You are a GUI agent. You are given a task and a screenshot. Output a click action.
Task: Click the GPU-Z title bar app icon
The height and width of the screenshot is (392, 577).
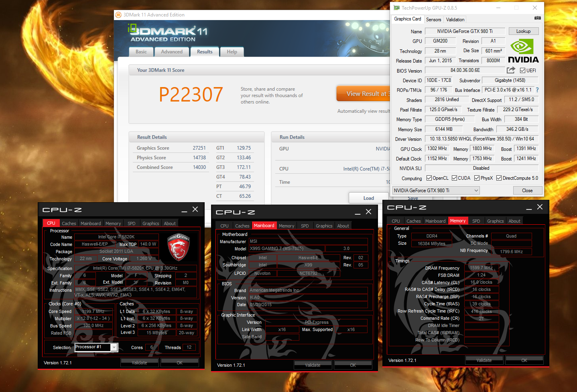[396, 8]
